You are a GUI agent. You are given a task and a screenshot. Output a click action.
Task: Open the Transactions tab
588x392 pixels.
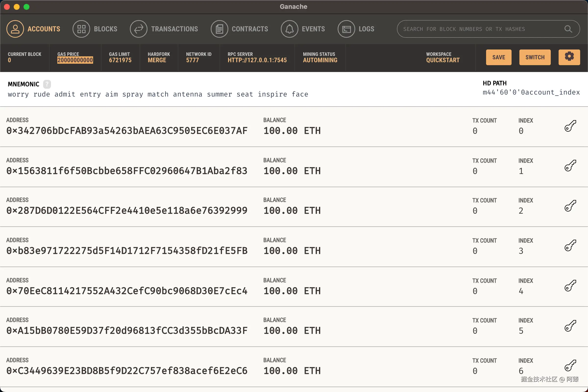(x=164, y=29)
